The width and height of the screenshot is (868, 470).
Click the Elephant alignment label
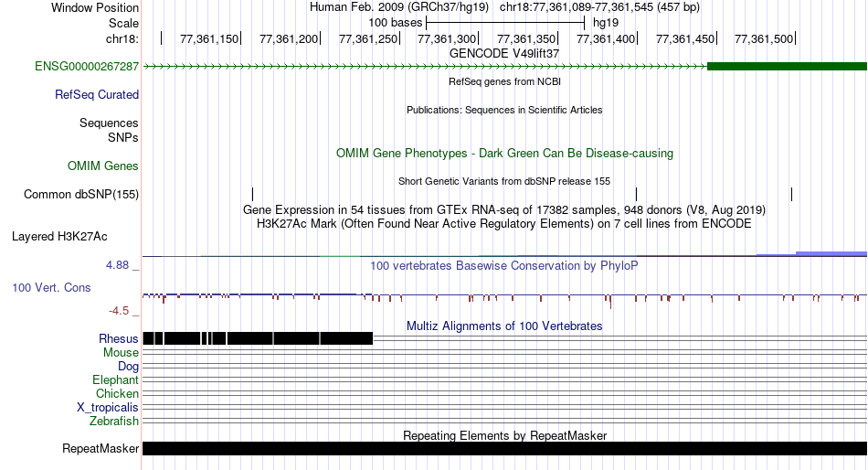click(x=115, y=380)
